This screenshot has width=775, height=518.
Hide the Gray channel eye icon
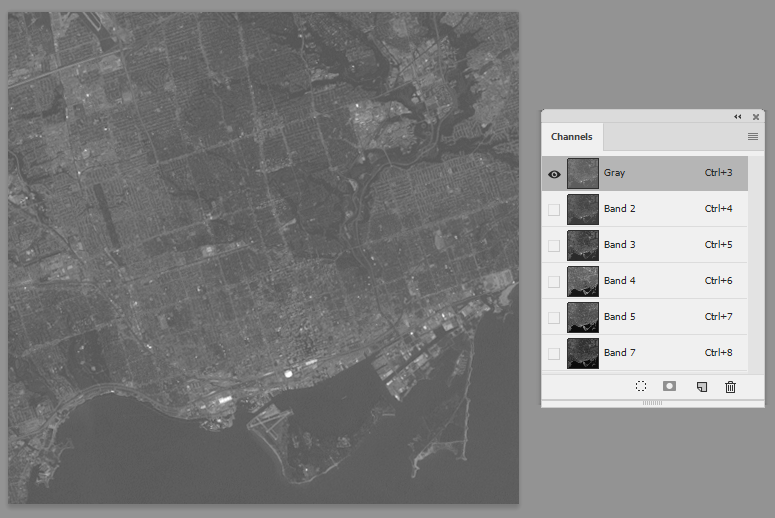coord(554,174)
